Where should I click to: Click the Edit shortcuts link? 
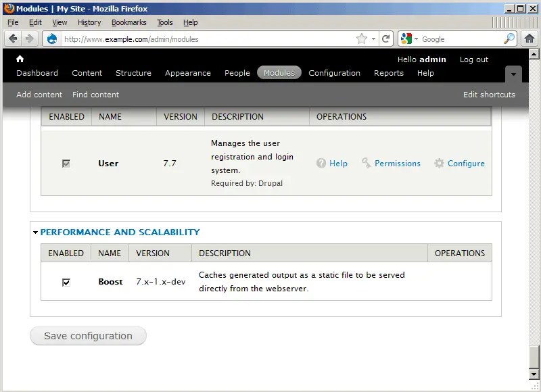[x=489, y=95]
